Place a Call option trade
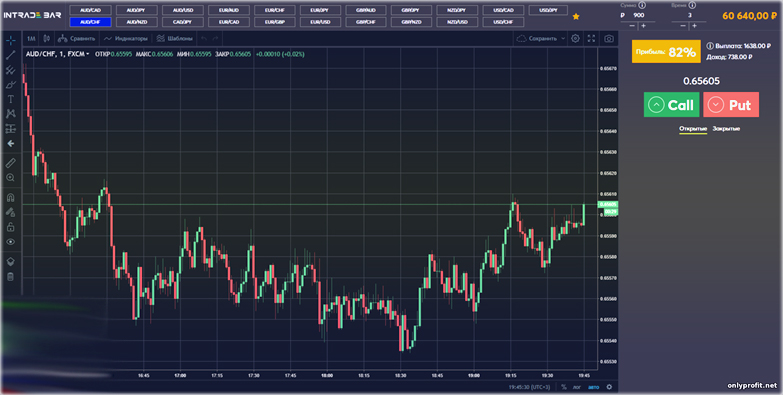This screenshot has width=783, height=395. [x=671, y=105]
